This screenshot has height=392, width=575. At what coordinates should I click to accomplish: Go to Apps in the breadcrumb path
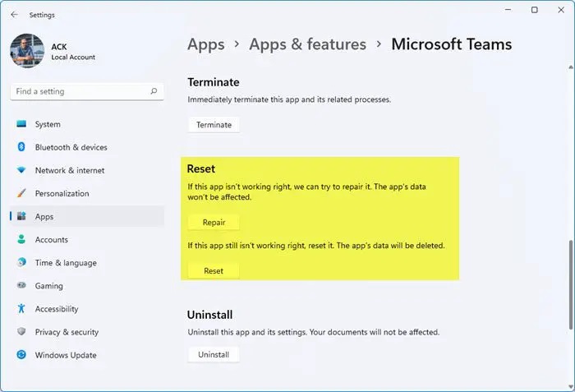(x=205, y=44)
